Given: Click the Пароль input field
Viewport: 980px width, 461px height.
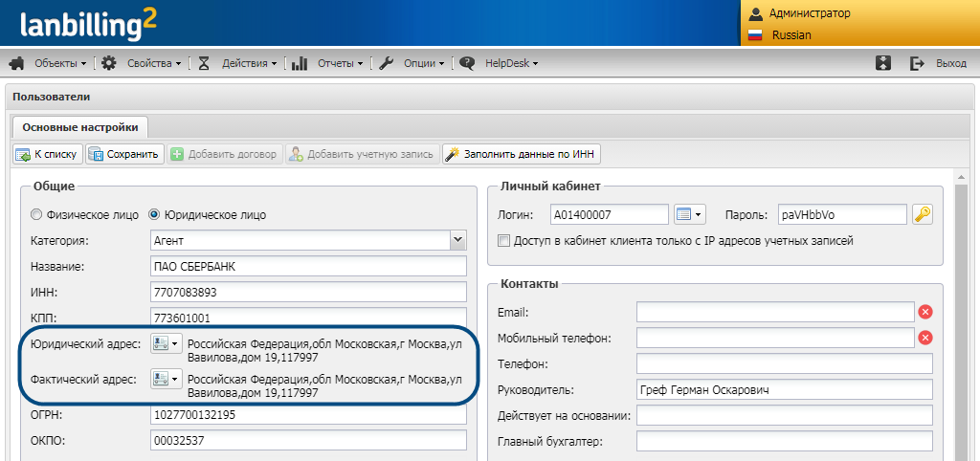Looking at the screenshot, I should click(x=842, y=214).
